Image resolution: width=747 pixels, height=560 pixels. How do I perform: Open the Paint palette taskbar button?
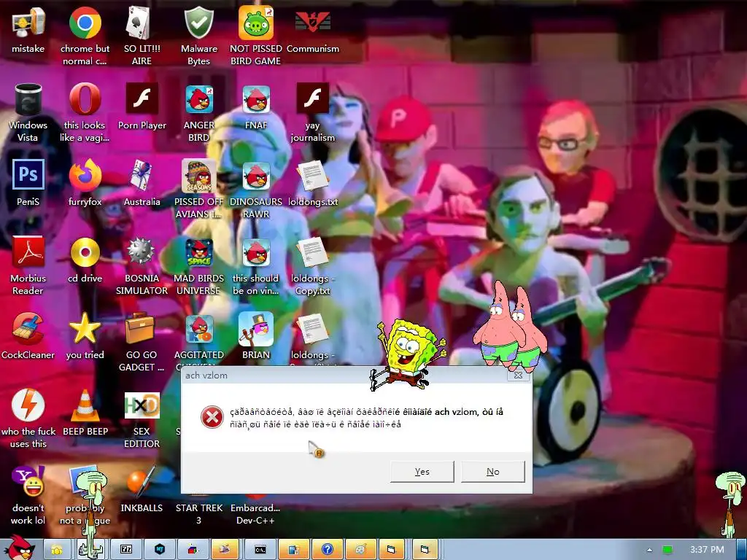coord(360,550)
